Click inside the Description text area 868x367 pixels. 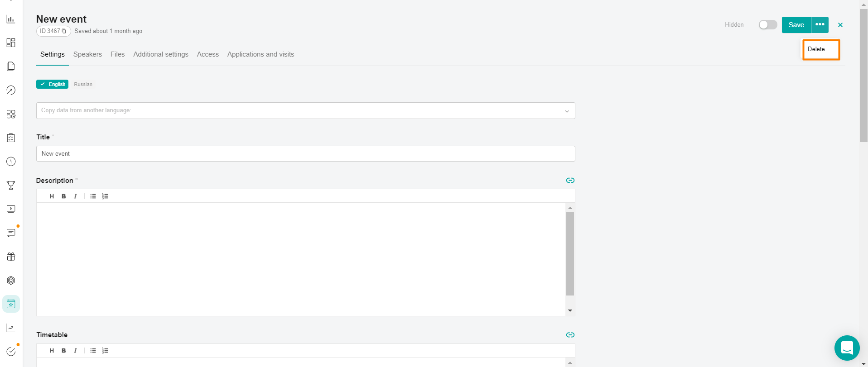(301, 259)
